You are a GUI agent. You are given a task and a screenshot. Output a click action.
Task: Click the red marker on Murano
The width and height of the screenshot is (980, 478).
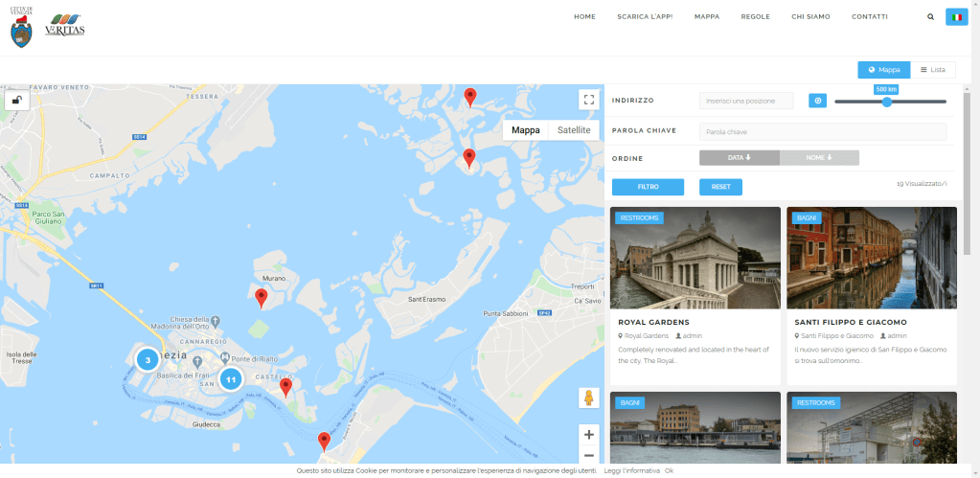point(262,298)
